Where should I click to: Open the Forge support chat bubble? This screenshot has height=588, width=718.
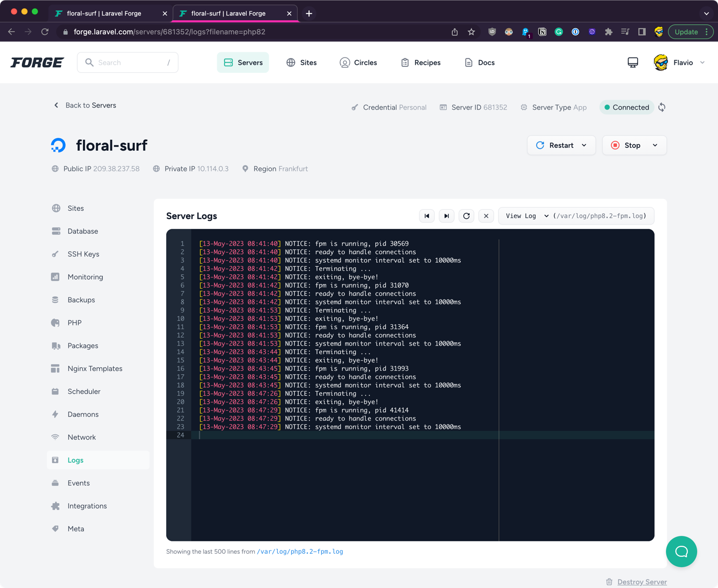click(681, 551)
